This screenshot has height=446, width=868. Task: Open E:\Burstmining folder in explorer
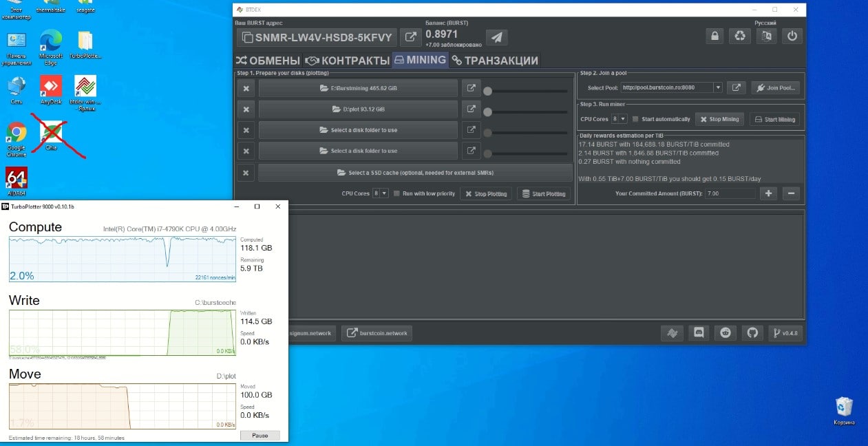tap(470, 88)
